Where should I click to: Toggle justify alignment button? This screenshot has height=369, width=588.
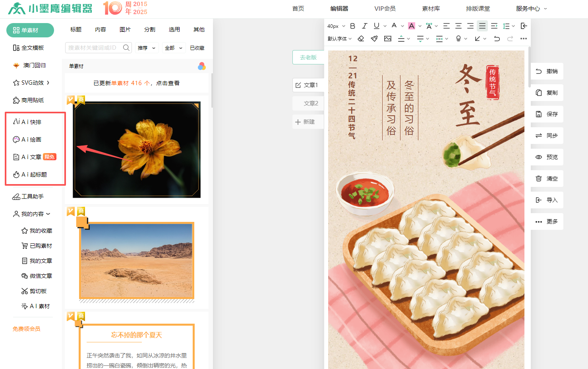click(x=482, y=26)
